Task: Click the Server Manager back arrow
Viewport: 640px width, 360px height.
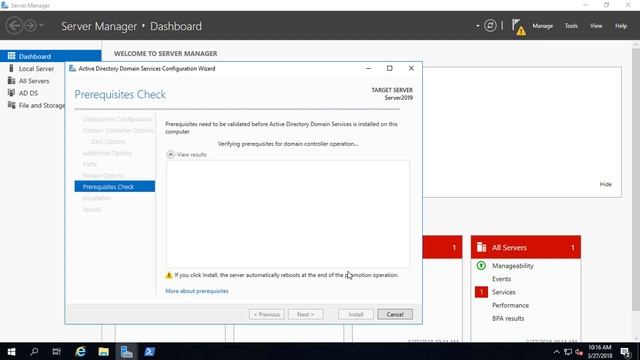Action: [x=14, y=26]
